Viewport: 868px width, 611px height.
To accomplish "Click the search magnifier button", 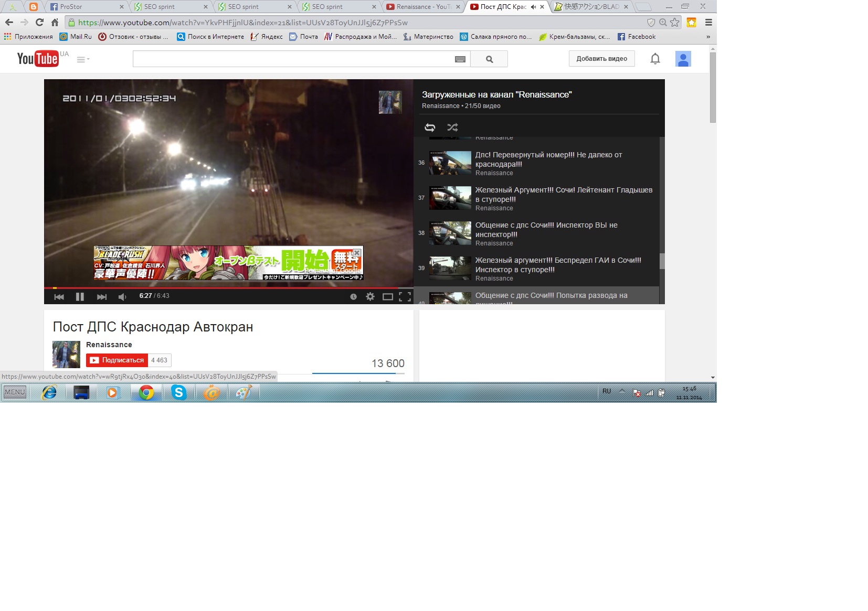I will click(x=489, y=59).
